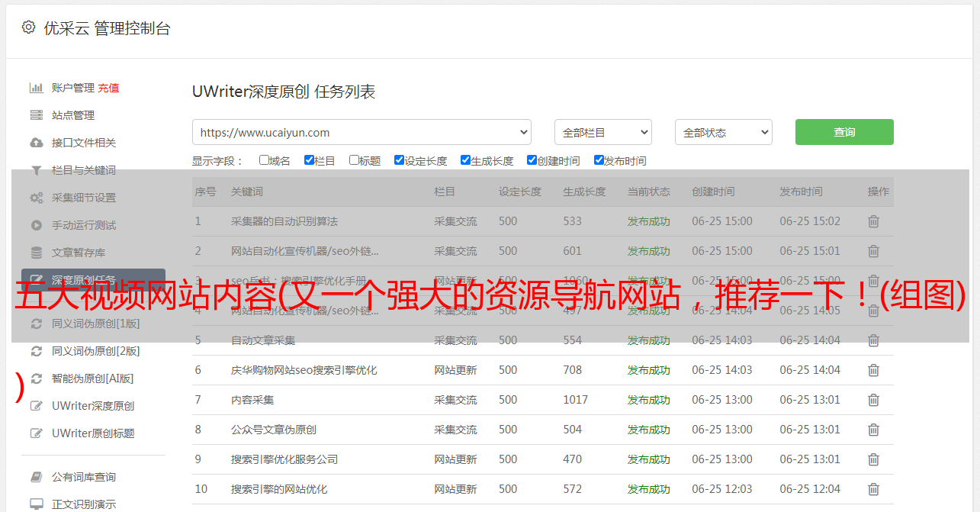Click the trash icon for 内容采集

(x=873, y=400)
